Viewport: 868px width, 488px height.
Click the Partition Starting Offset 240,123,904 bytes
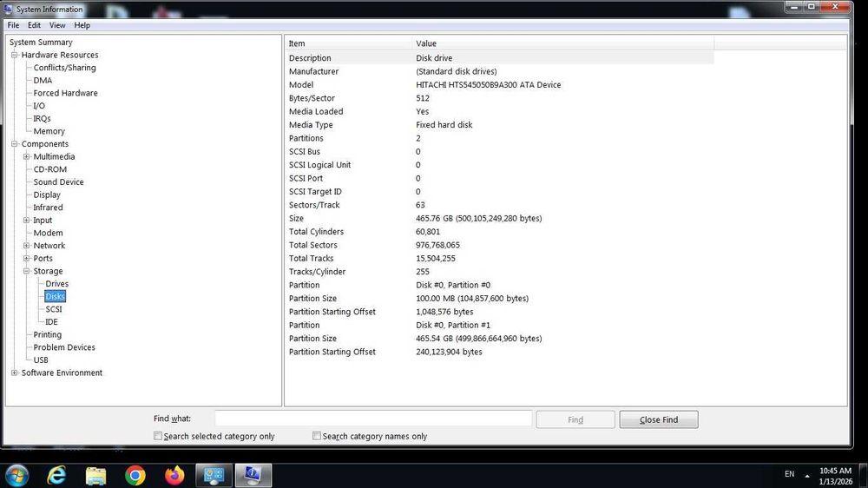(449, 352)
